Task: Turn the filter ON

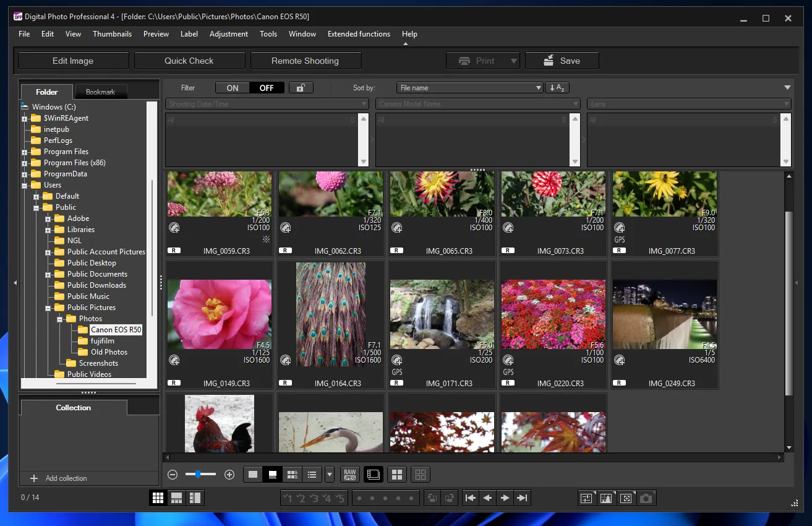Action: click(x=233, y=88)
